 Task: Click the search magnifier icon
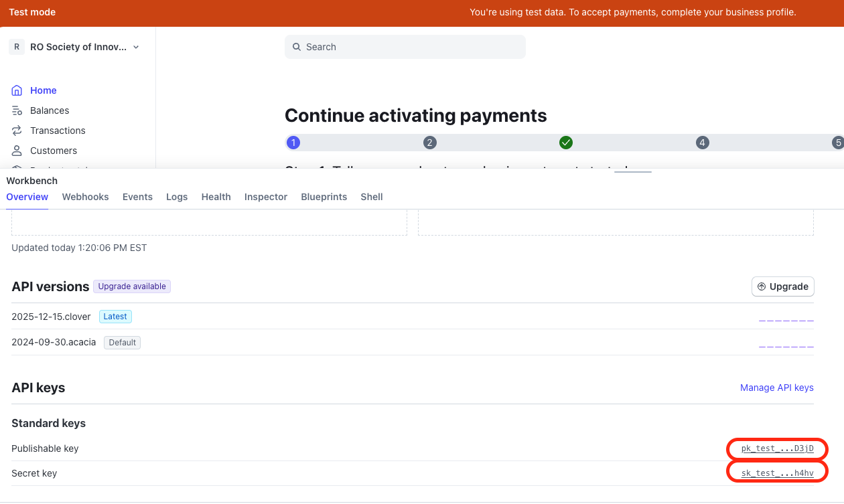point(297,47)
